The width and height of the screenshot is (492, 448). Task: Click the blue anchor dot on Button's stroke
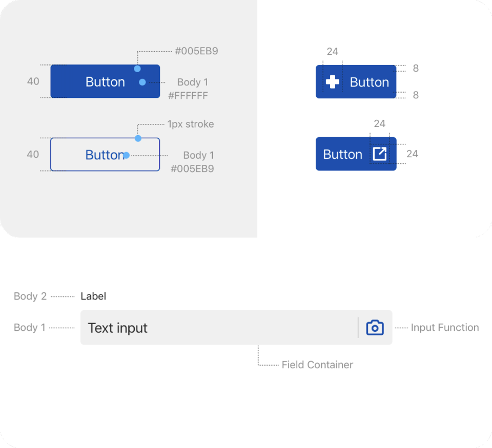[137, 138]
